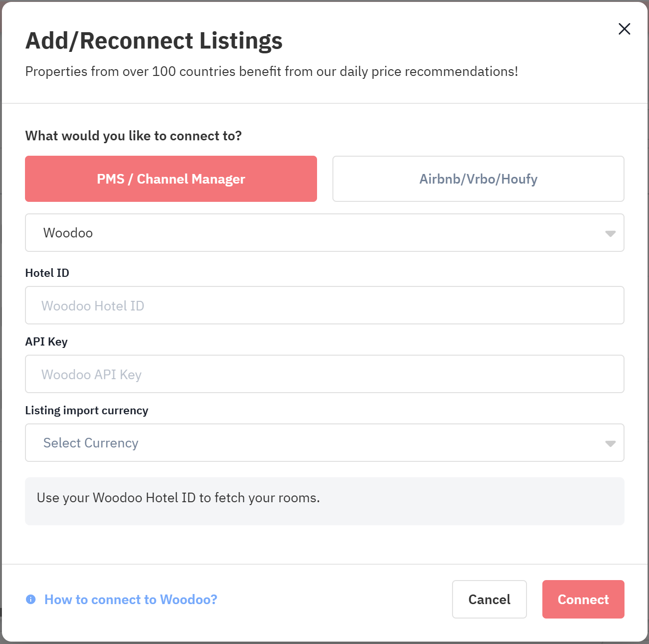This screenshot has height=644, width=649.
Task: Close the Add/Reconnect Listings dialog
Action: pos(624,29)
